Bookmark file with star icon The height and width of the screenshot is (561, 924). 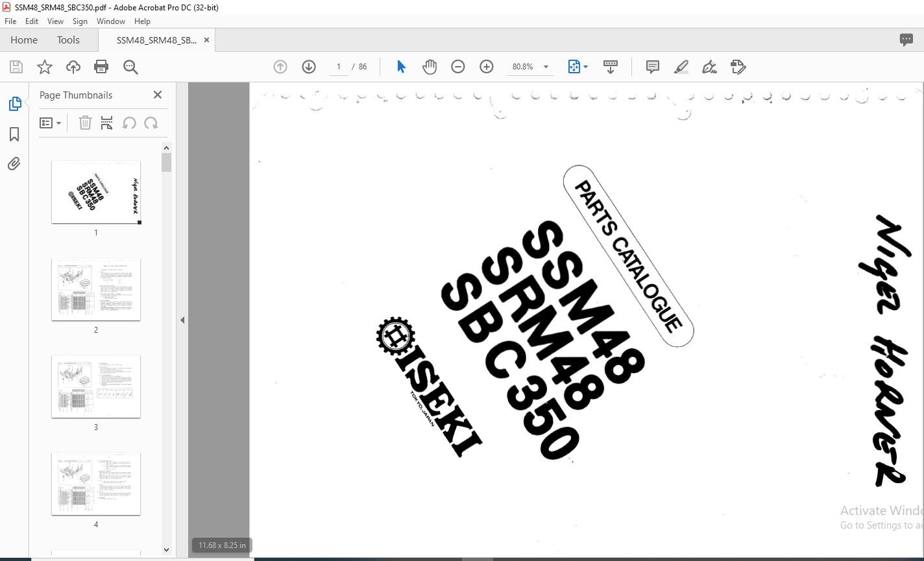pyautogui.click(x=45, y=67)
